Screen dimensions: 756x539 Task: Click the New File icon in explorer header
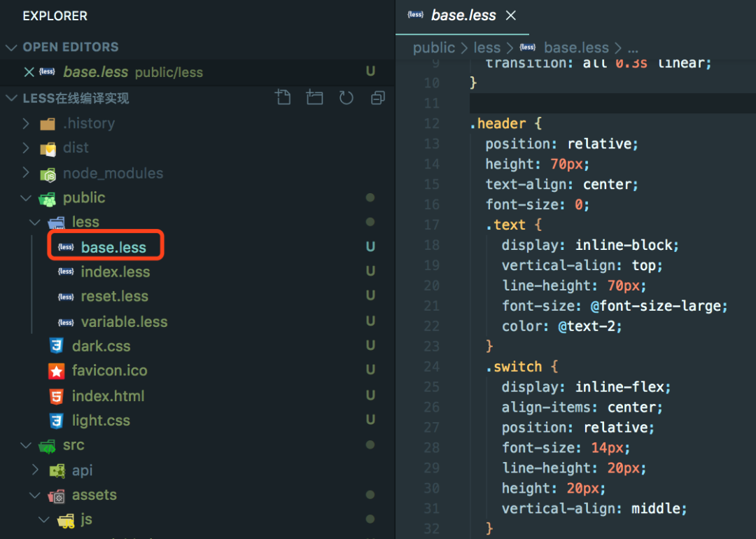[283, 98]
